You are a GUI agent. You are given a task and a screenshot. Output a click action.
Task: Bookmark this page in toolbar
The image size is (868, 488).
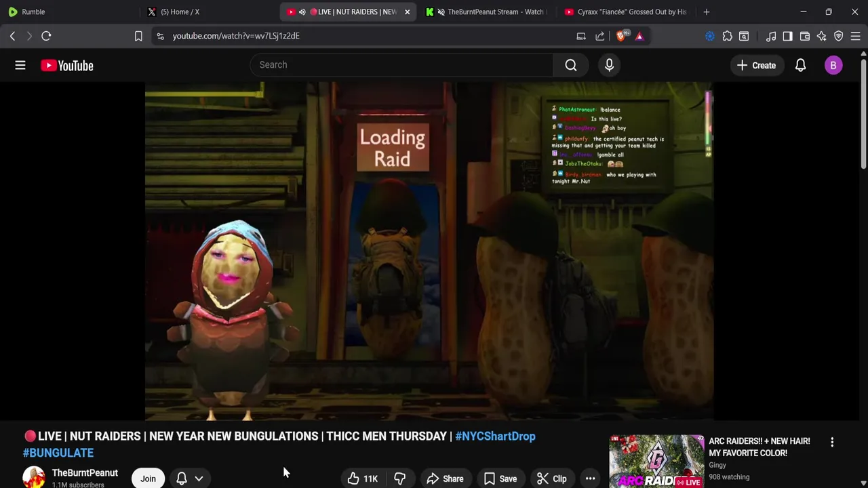(138, 36)
